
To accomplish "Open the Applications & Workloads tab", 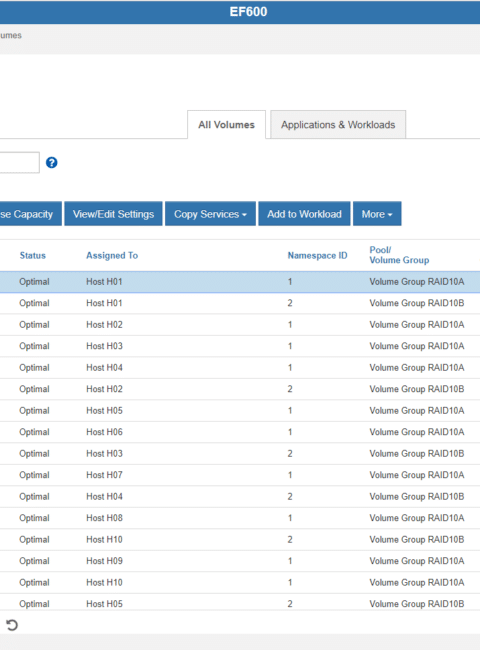I will (338, 125).
